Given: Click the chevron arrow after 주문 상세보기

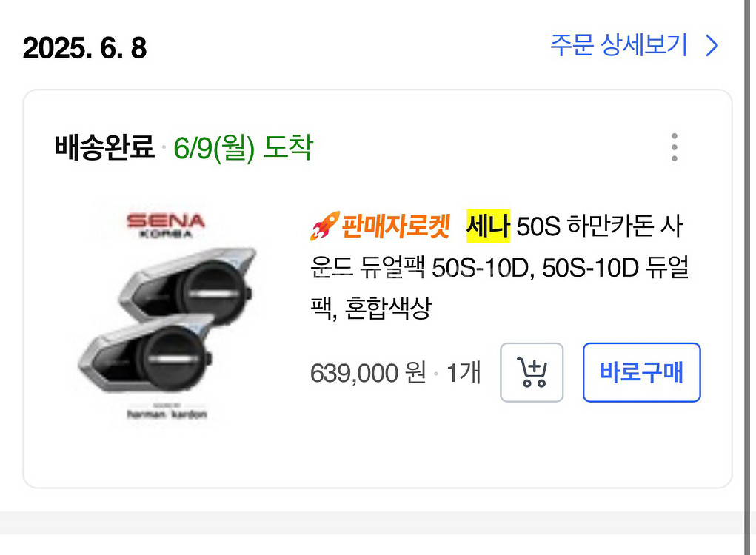Looking at the screenshot, I should 712,47.
